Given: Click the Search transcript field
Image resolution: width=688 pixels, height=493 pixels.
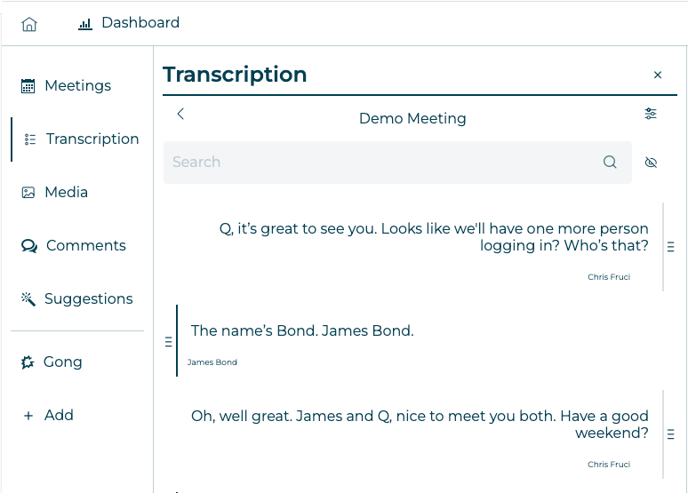Looking at the screenshot, I should [385, 162].
